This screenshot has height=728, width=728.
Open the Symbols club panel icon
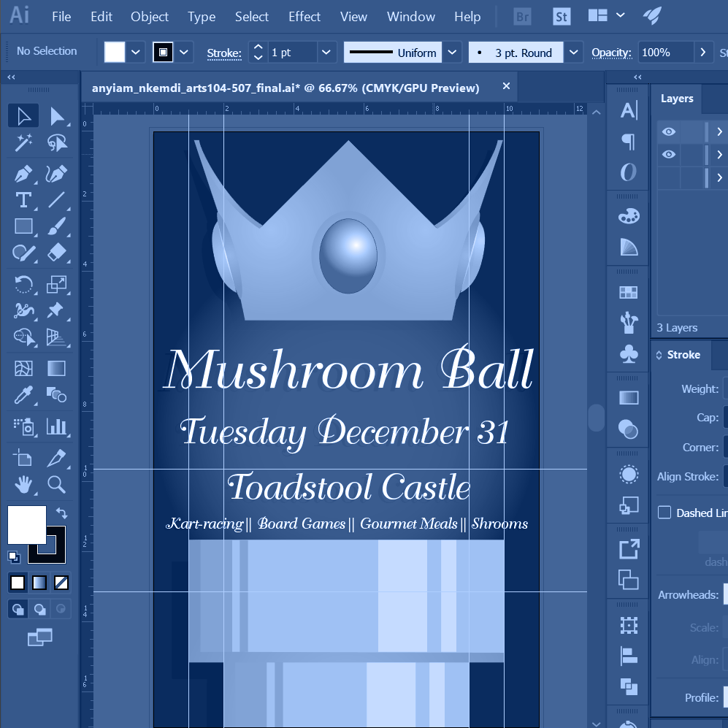coord(629,354)
